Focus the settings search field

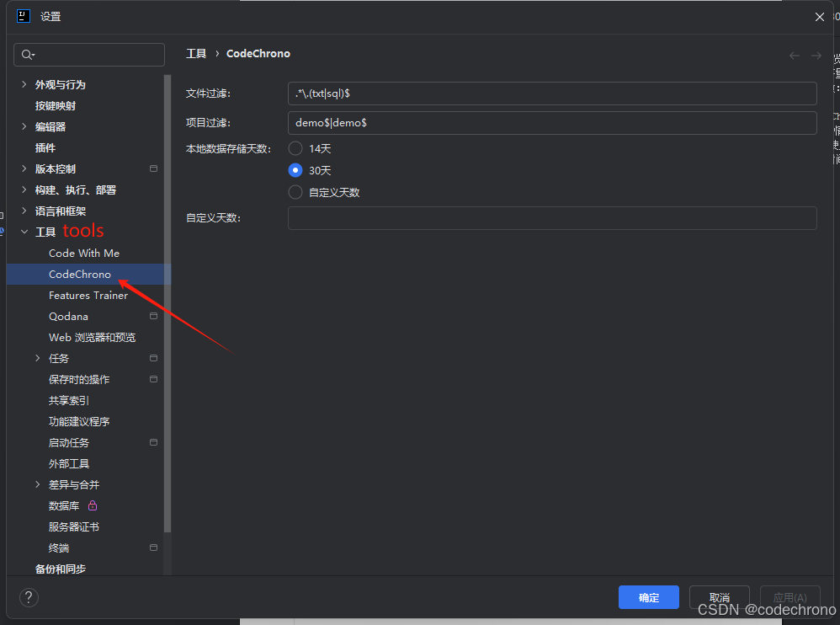click(x=89, y=55)
